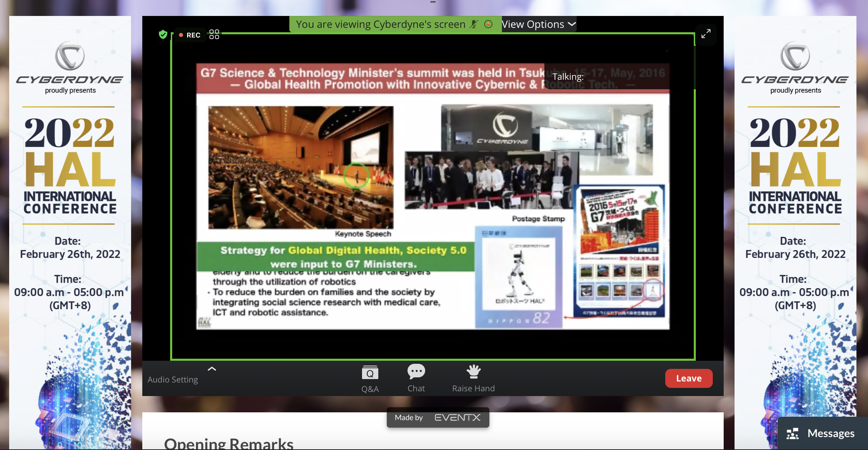This screenshot has width=868, height=450.
Task: Click the green encryption shield icon
Action: (x=163, y=34)
